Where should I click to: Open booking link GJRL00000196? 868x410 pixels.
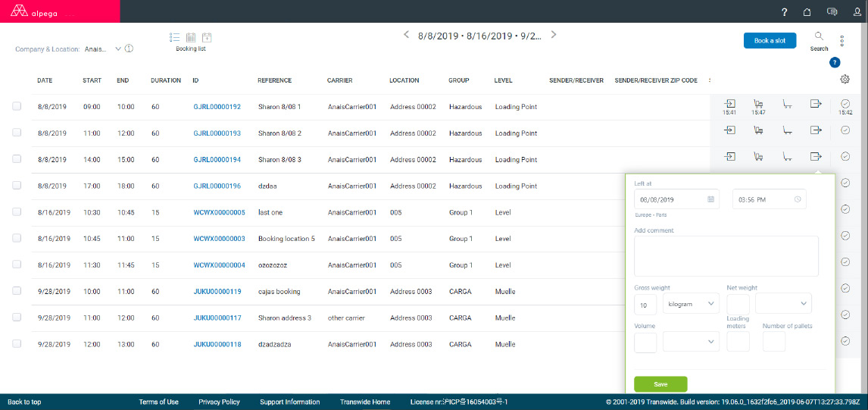tap(217, 186)
